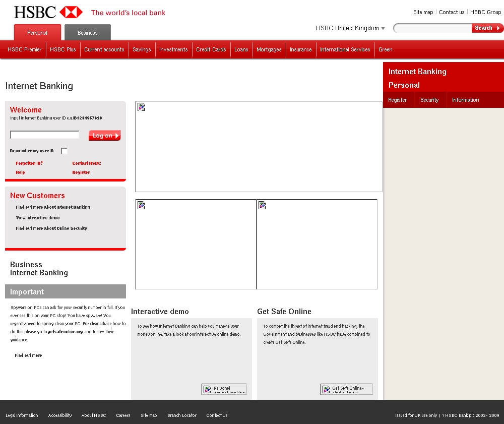Click the left broken image placeholder below banner
Image resolution: width=504 pixels, height=424 pixels.
pos(196,245)
